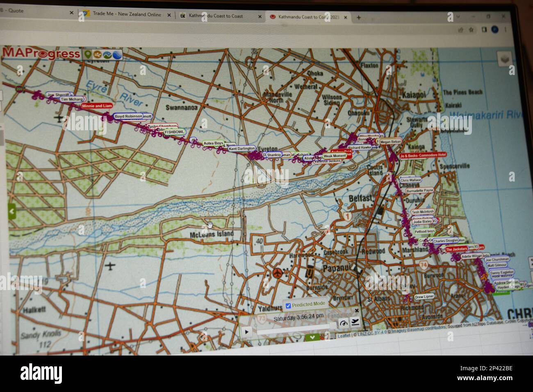Click the orange arrow icon in MAProgress toolbar
The width and height of the screenshot is (533, 392).
point(98,54)
